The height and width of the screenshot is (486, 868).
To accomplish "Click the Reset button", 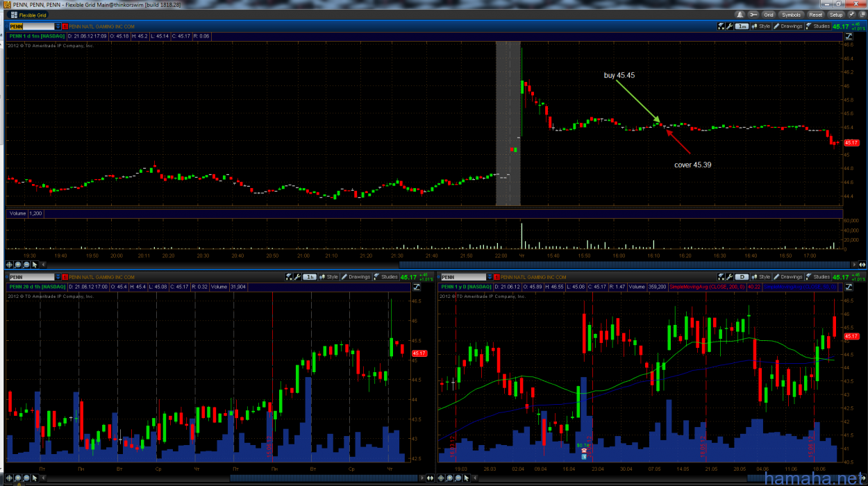I will (816, 15).
